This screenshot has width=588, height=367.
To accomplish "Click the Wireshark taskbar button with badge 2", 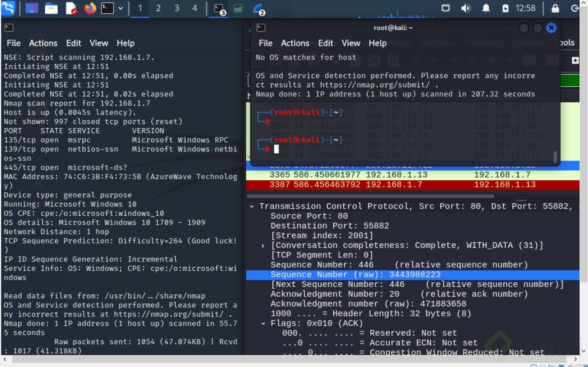I will [259, 9].
